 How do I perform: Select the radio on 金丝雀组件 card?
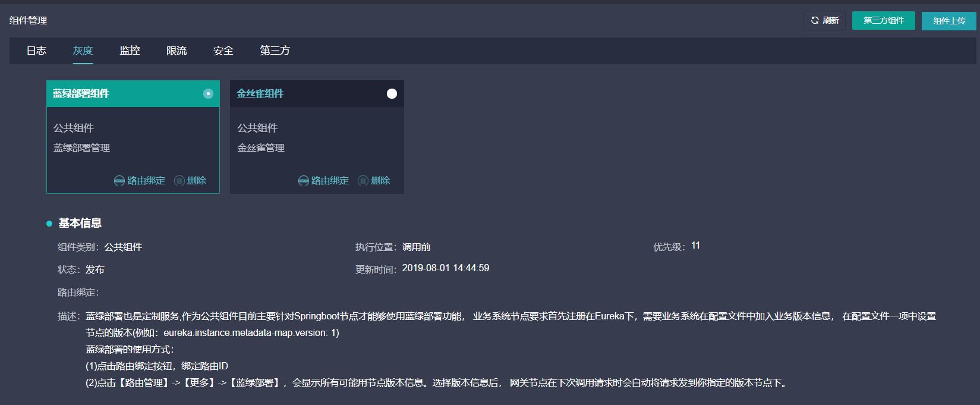click(x=392, y=93)
